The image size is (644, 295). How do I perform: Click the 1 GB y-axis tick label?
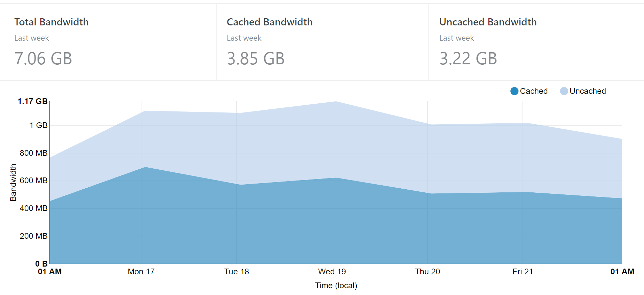(x=38, y=125)
